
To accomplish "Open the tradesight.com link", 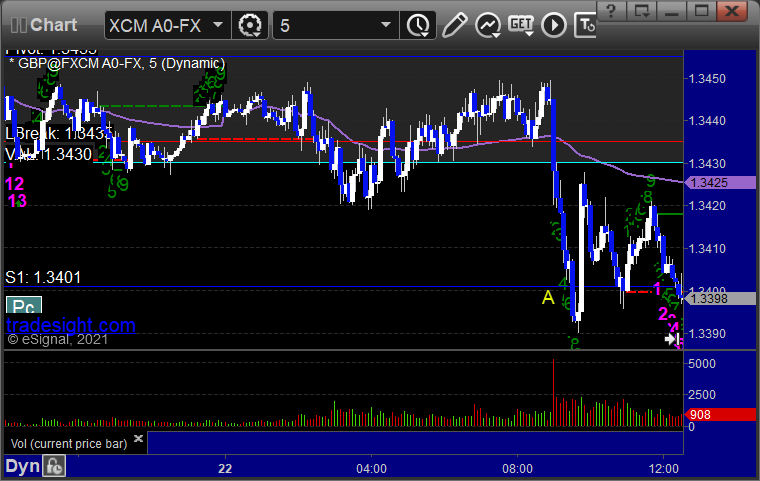I will point(71,325).
